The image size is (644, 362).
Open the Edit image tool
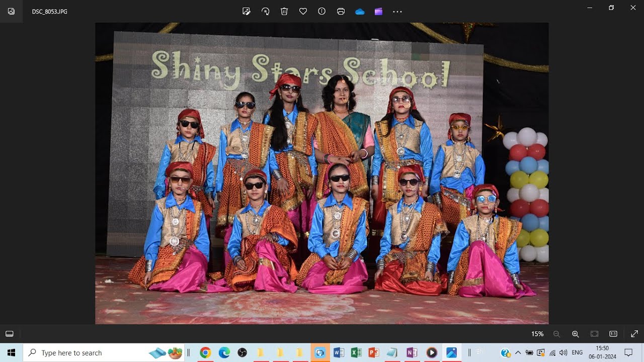click(247, 11)
